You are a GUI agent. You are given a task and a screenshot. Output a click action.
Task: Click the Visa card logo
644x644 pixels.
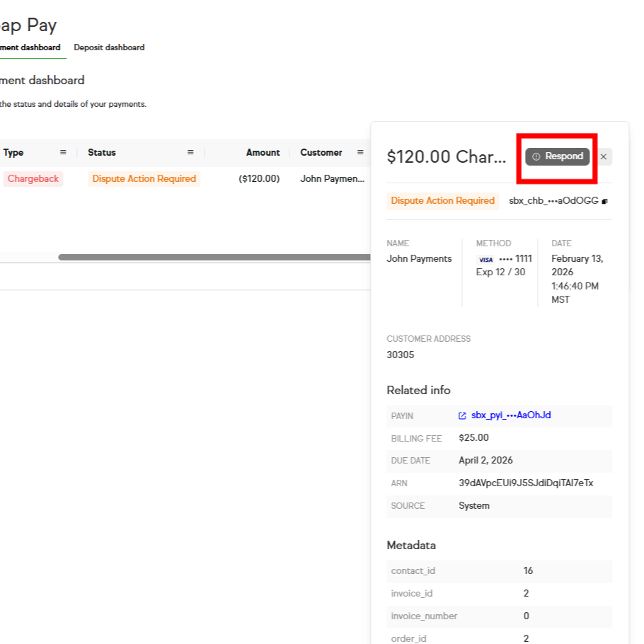[x=485, y=260]
